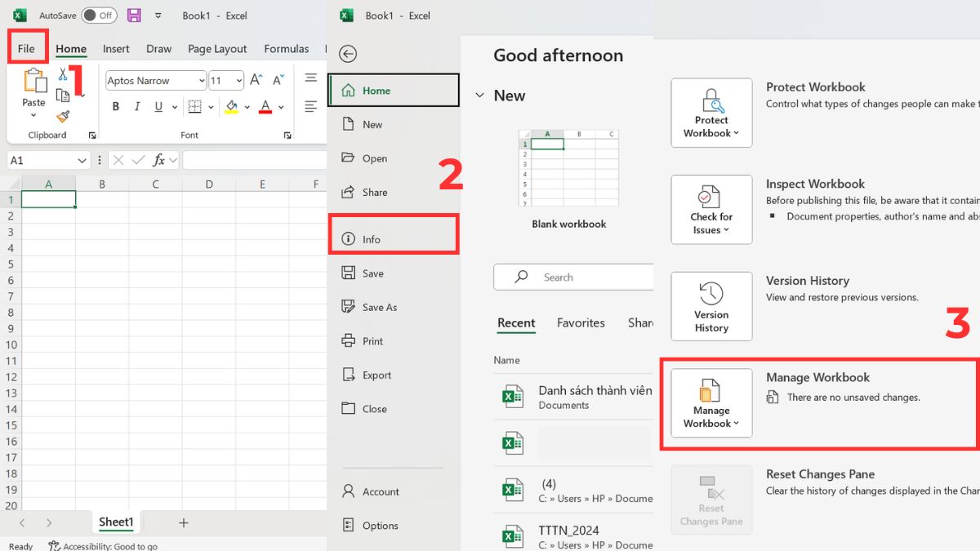Click the purple Save floppy icon
The image size is (980, 551).
pyautogui.click(x=134, y=16)
